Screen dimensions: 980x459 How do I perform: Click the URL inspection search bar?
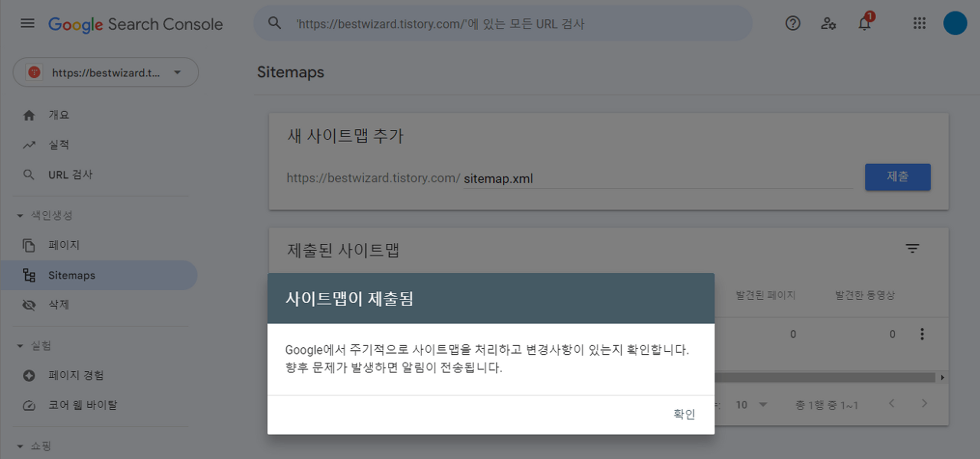click(503, 23)
